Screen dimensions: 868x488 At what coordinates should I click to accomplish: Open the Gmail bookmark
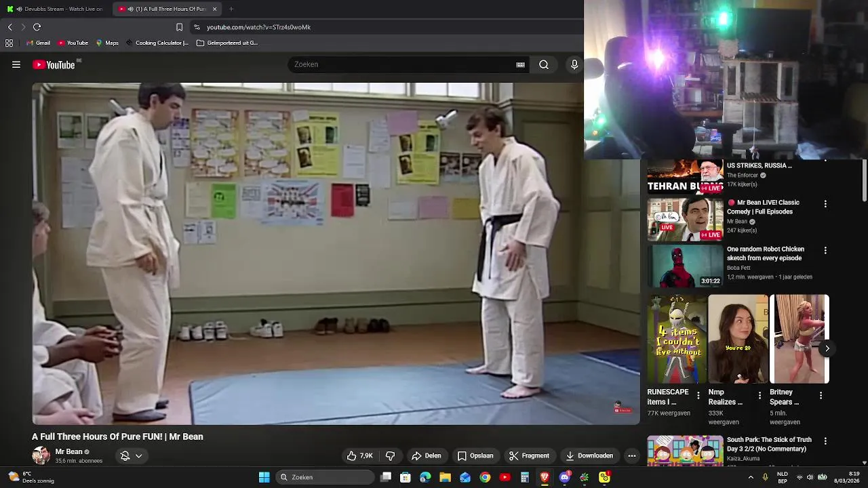38,43
